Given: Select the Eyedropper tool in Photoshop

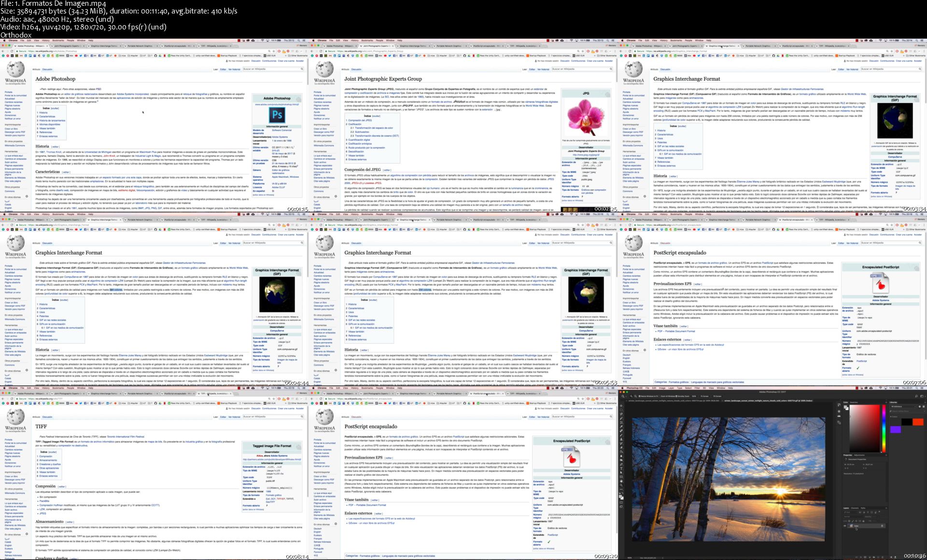Looking at the screenshot, I should coord(621,427).
